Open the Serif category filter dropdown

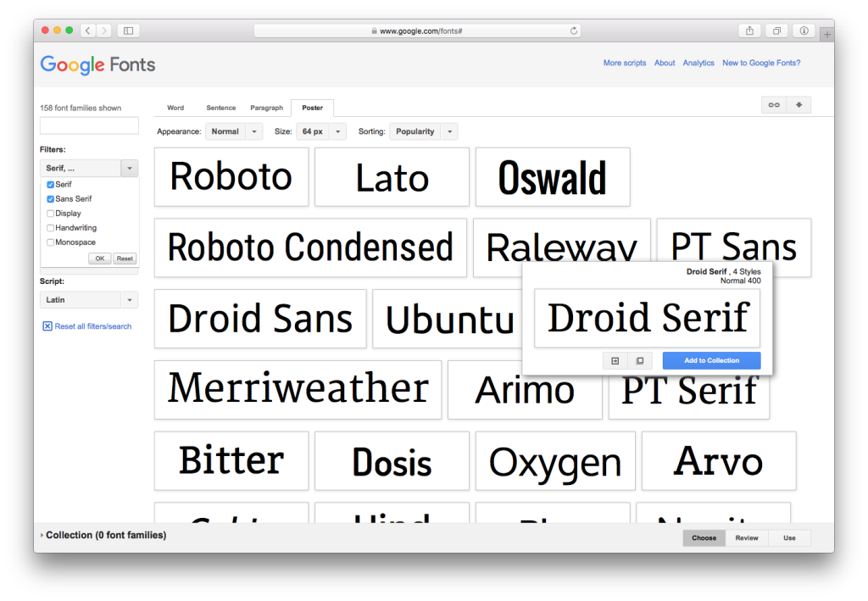pyautogui.click(x=88, y=168)
